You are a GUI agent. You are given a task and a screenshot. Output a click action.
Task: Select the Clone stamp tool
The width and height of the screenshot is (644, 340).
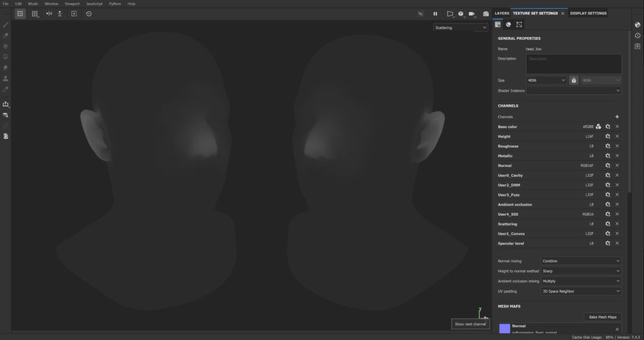pos(6,79)
